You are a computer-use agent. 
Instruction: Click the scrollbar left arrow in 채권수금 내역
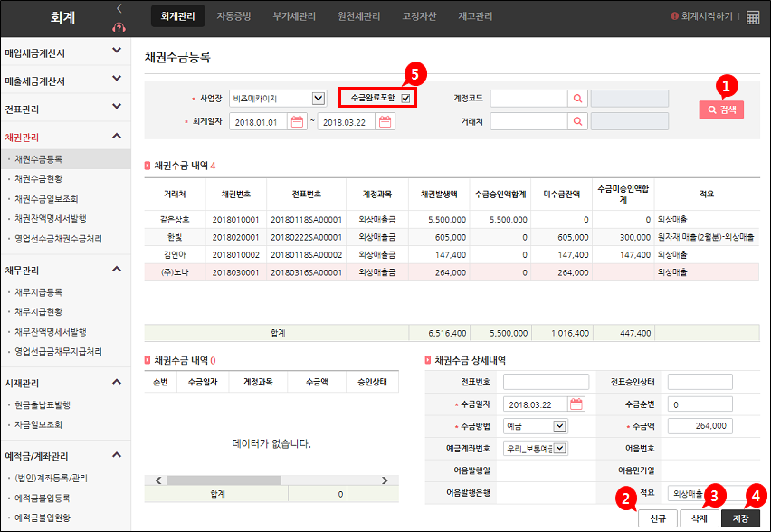[x=158, y=480]
